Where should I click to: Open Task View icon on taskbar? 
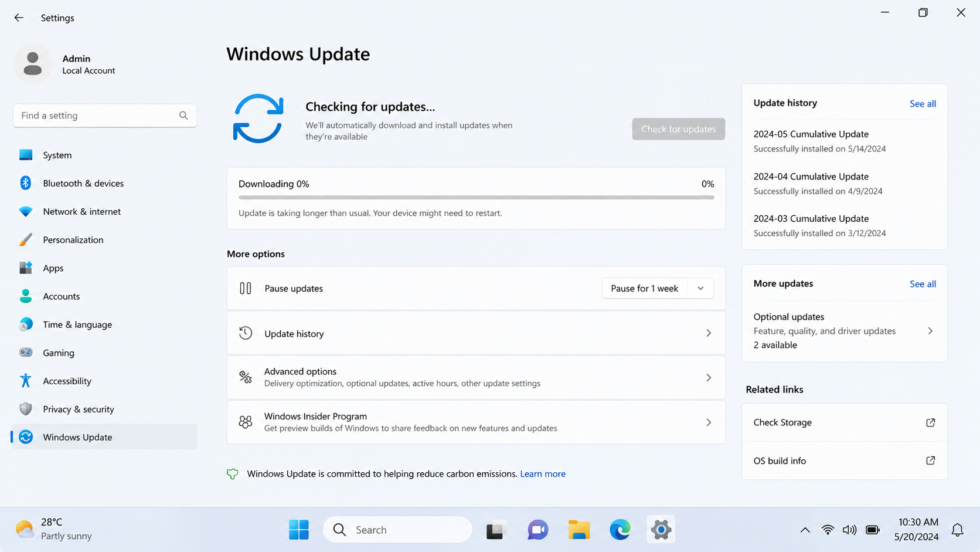[495, 530]
